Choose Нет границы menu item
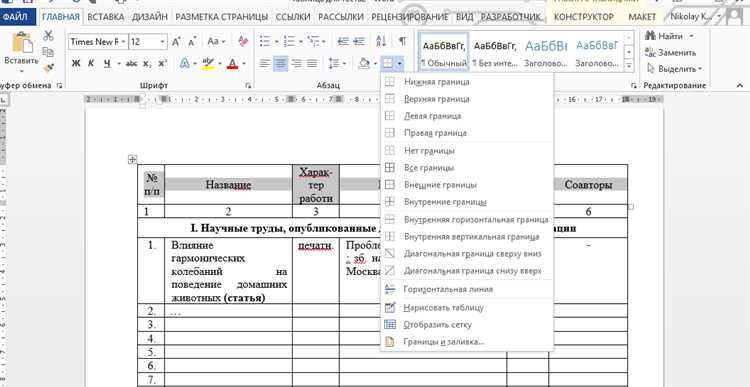 tap(467, 151)
